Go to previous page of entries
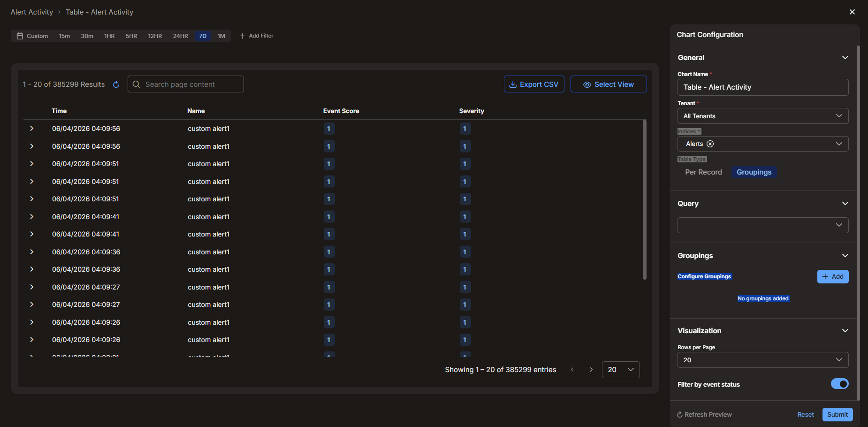 572,370
